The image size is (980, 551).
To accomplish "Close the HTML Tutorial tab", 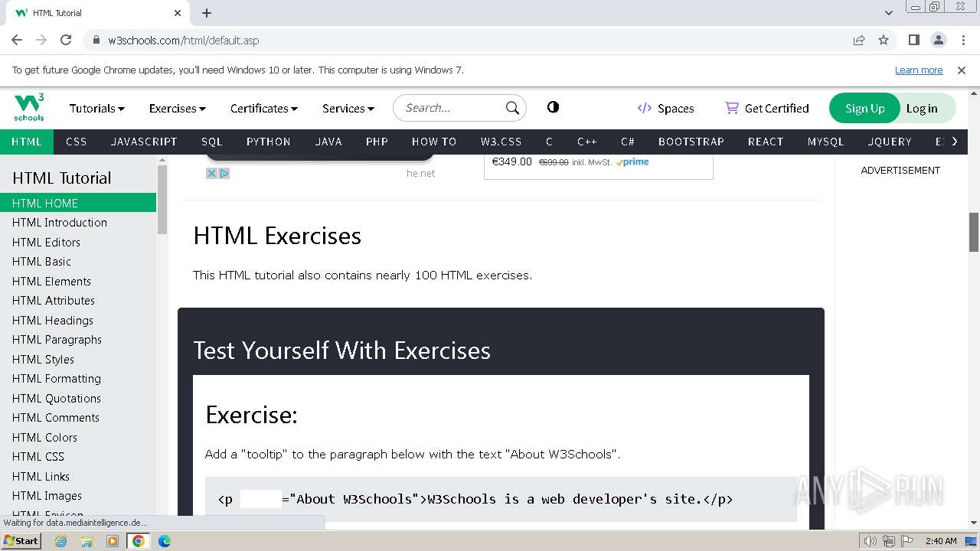I will [178, 12].
